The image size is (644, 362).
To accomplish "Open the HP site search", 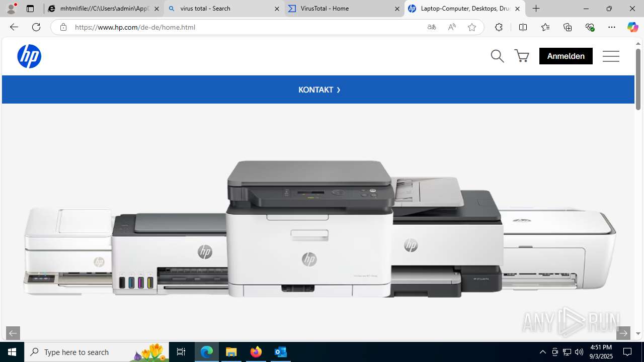I will click(497, 56).
